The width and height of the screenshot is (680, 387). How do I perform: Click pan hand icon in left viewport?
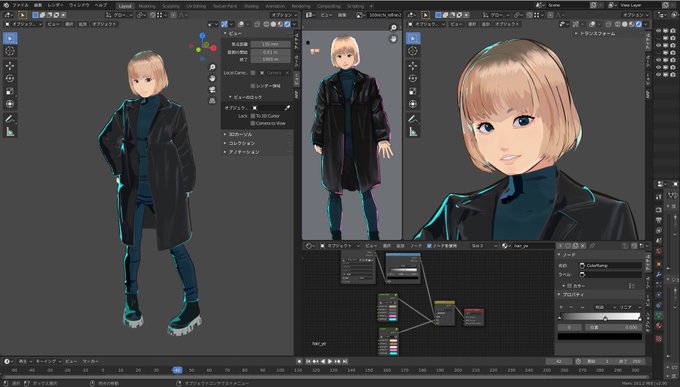[212, 78]
